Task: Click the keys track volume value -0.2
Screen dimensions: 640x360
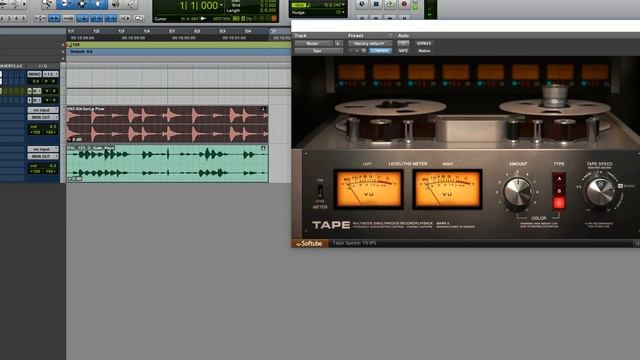Action: click(52, 166)
